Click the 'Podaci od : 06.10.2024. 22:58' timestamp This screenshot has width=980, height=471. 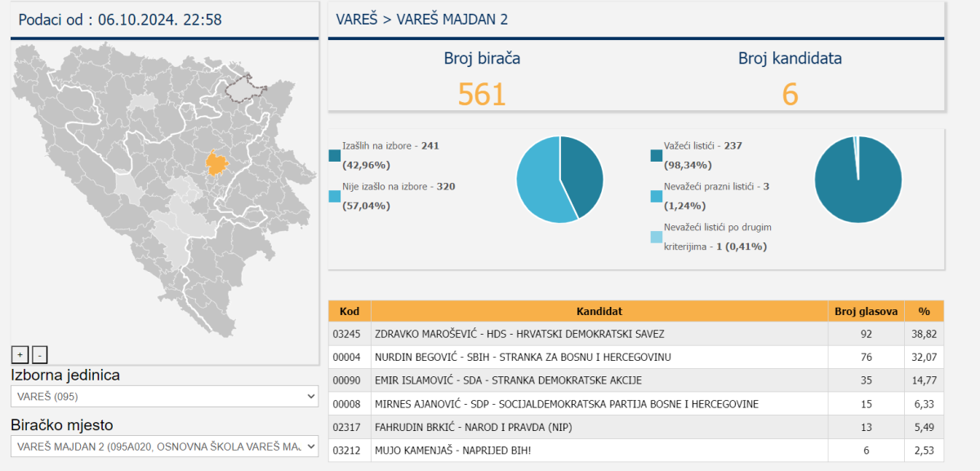click(120, 20)
